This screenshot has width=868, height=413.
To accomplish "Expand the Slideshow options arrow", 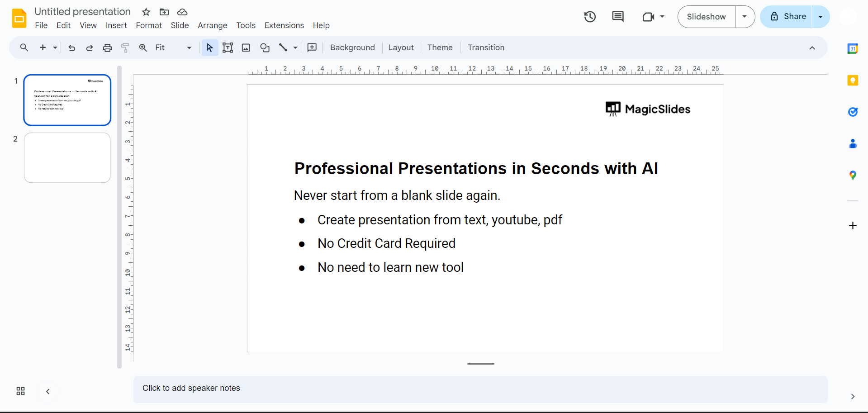I will (x=745, y=17).
